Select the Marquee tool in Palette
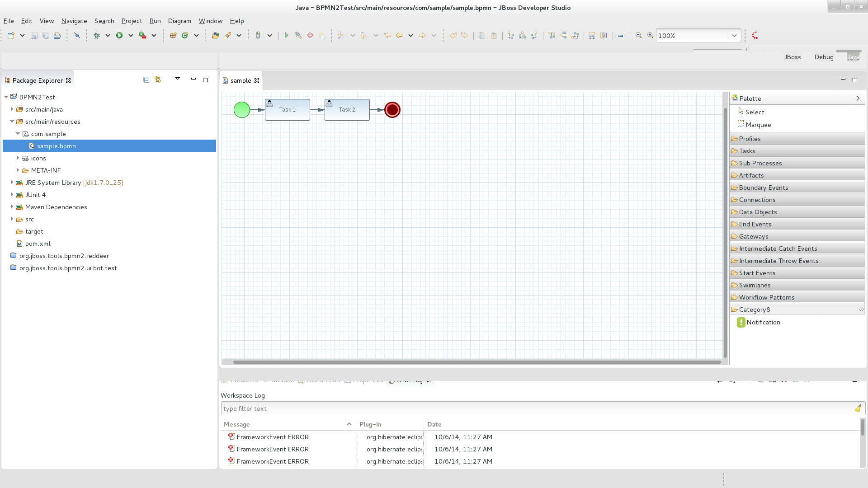Image resolution: width=868 pixels, height=488 pixels. pos(758,125)
